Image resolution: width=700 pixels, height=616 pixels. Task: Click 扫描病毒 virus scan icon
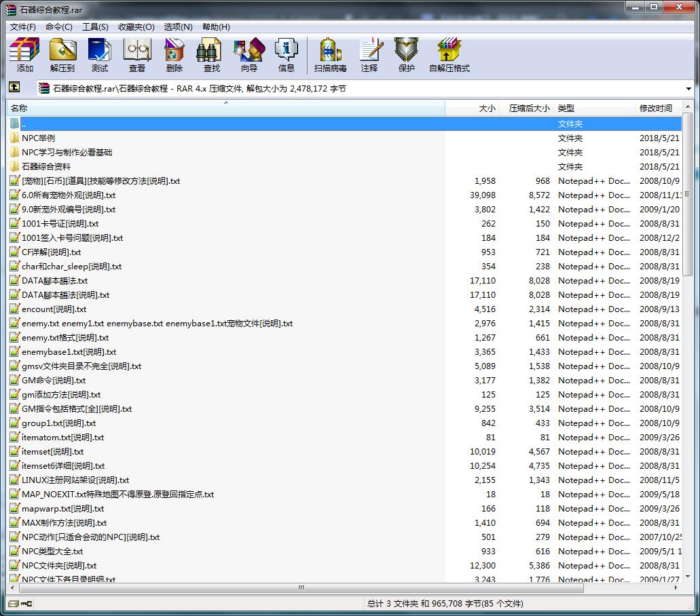tap(331, 55)
